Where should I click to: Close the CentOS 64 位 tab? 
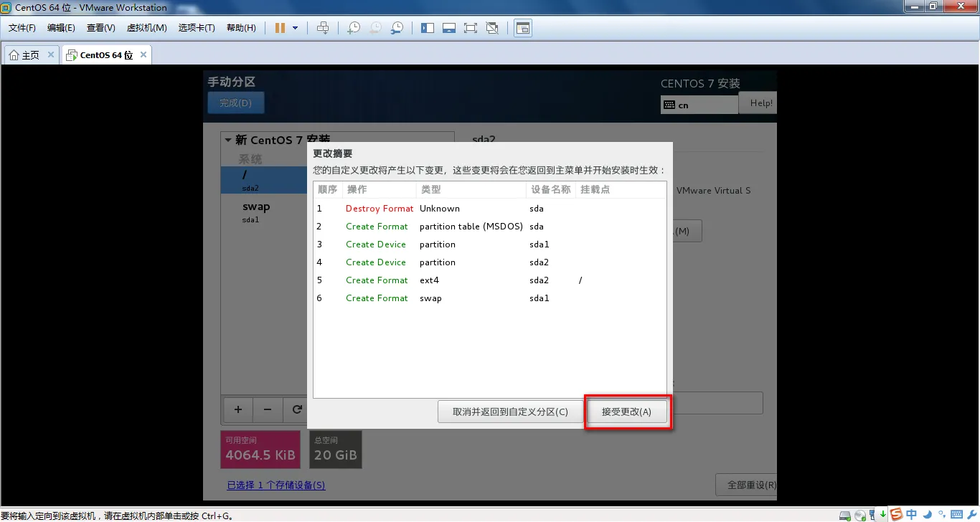pyautogui.click(x=143, y=54)
